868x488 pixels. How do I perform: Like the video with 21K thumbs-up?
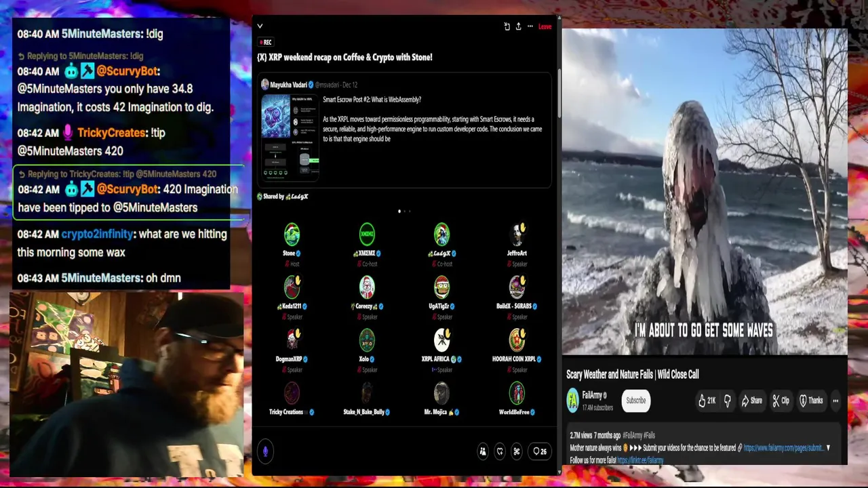(707, 401)
